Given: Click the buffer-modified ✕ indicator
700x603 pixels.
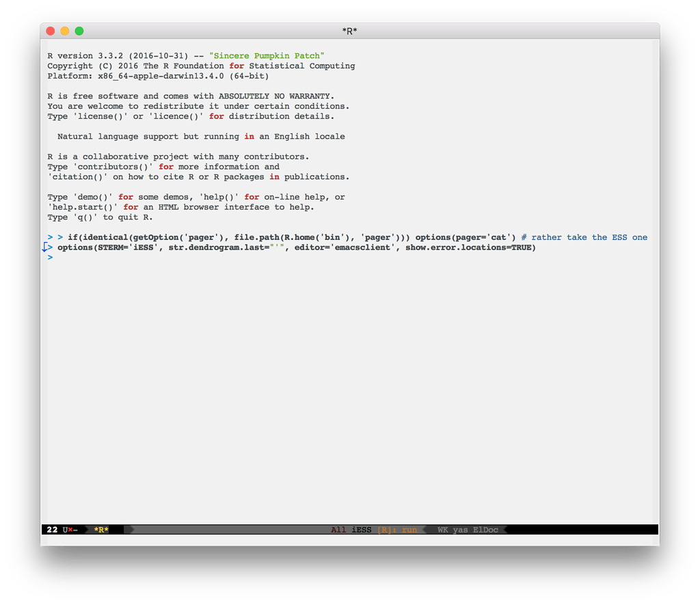Looking at the screenshot, I should (71, 529).
